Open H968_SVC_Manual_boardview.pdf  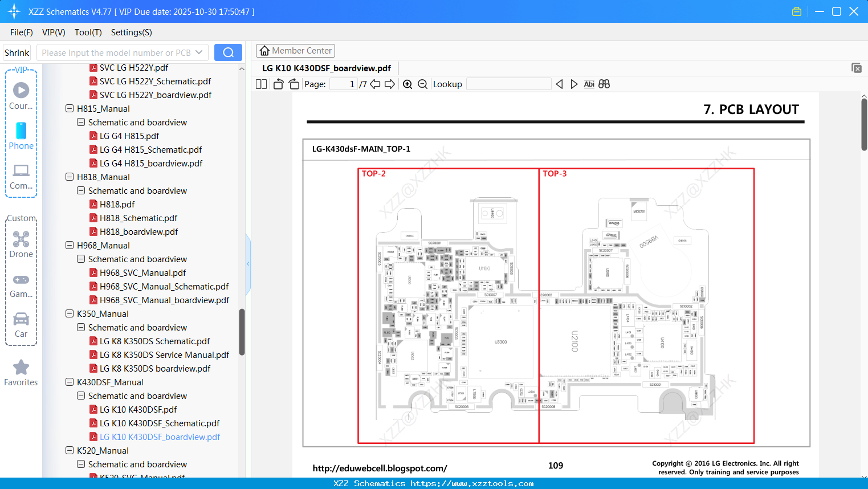[164, 300]
